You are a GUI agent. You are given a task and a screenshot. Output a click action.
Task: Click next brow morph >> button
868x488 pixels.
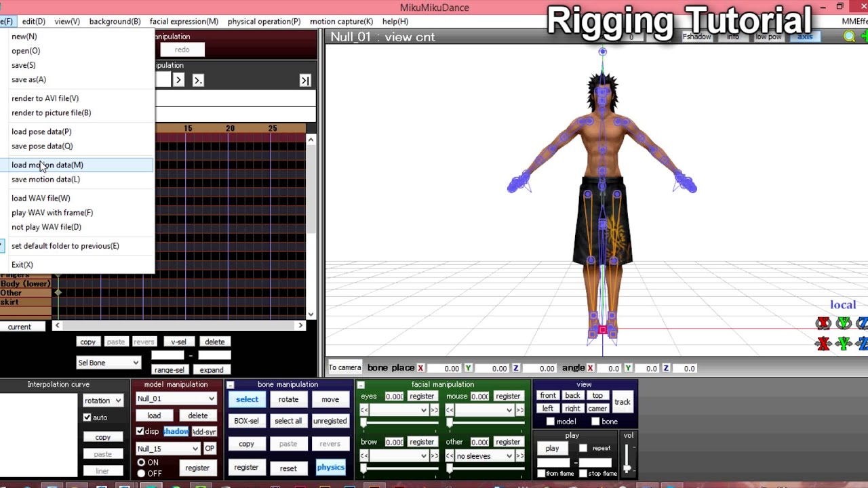[x=434, y=456]
